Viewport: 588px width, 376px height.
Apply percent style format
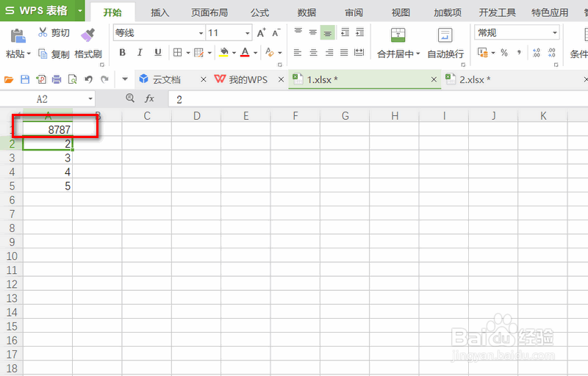[504, 53]
